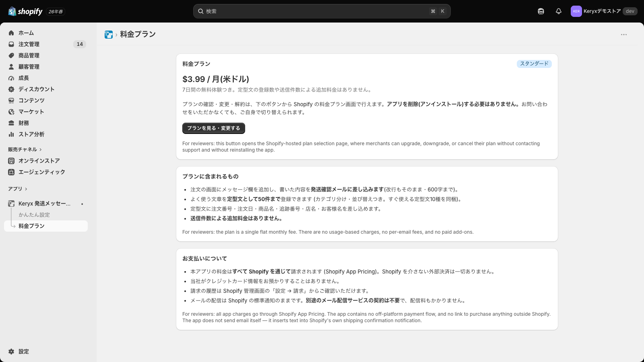
Task: Select 料金プラン in the sidebar
Action: pyautogui.click(x=46, y=226)
